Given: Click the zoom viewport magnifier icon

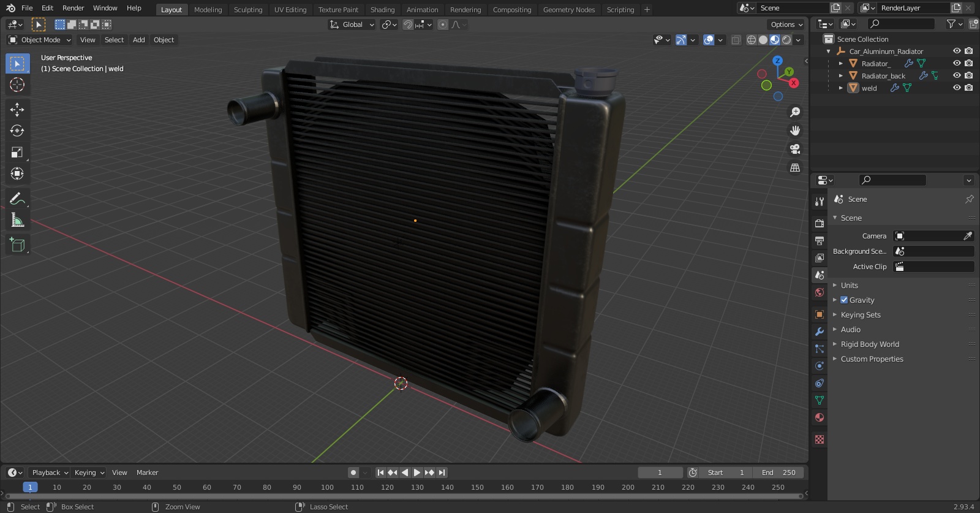Looking at the screenshot, I should coord(795,112).
